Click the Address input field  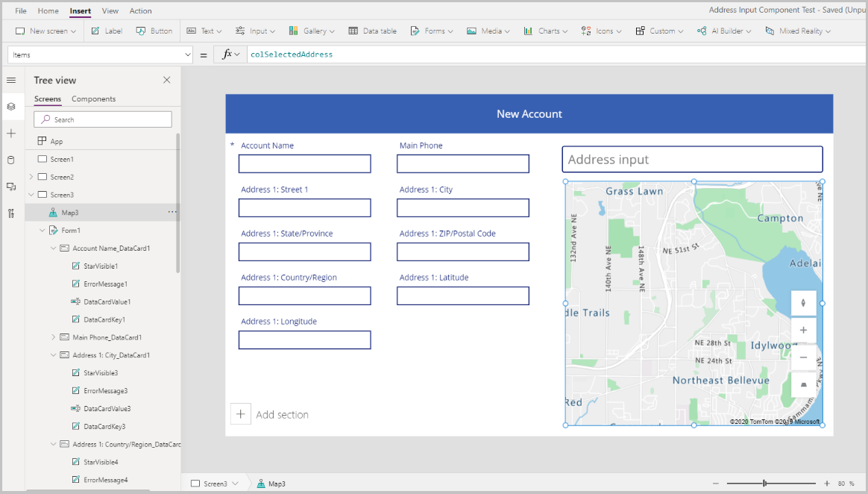(x=691, y=160)
